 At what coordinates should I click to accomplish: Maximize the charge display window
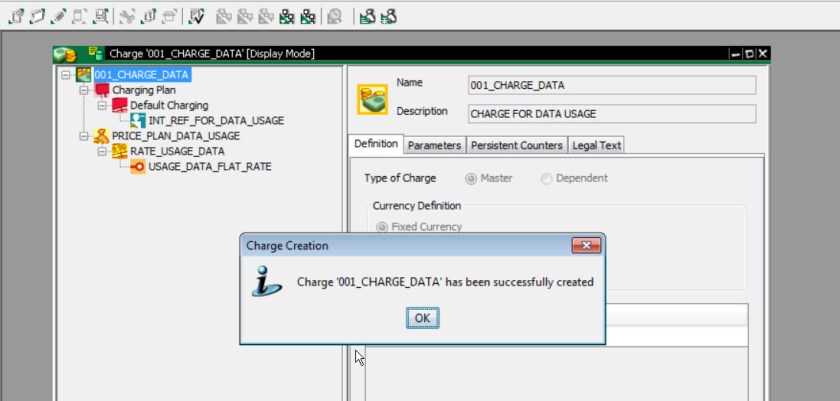749,54
